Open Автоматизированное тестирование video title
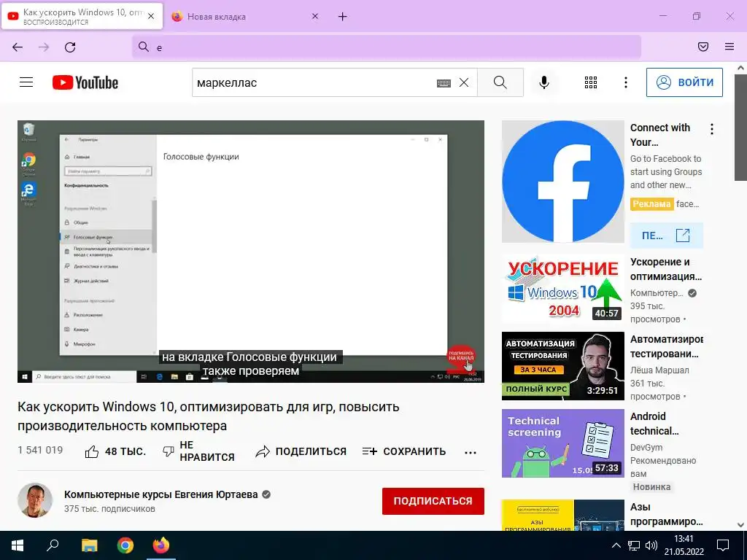 (667, 346)
